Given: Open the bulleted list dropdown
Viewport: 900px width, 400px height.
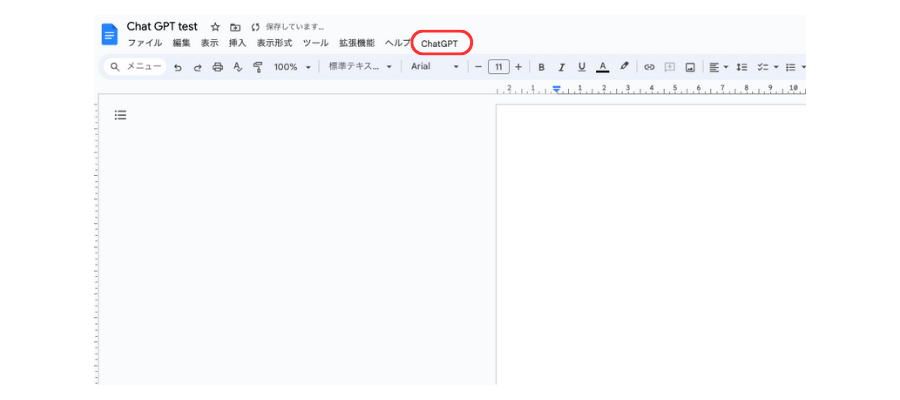Looking at the screenshot, I should (x=796, y=67).
